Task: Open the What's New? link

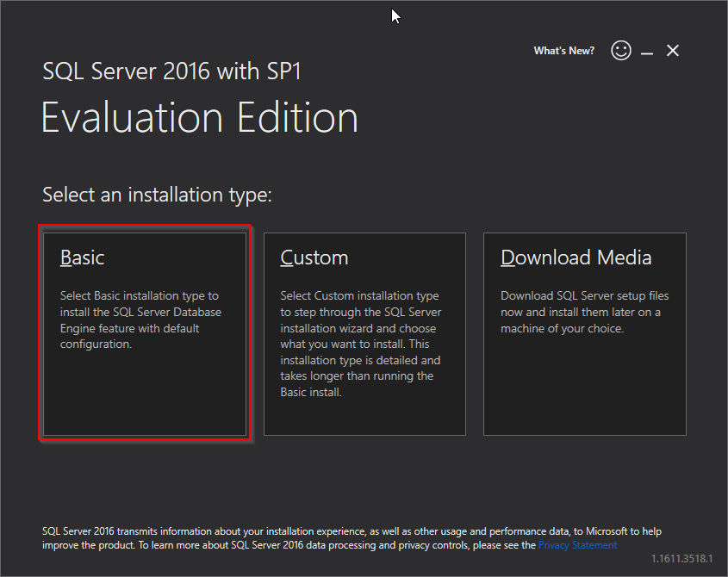Action: [x=563, y=51]
